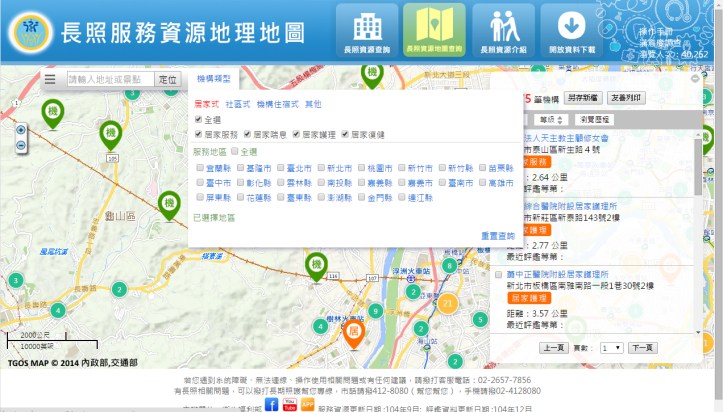Switch to the 社區式 tab
Viewport: 723px width, 412px height.
237,104
